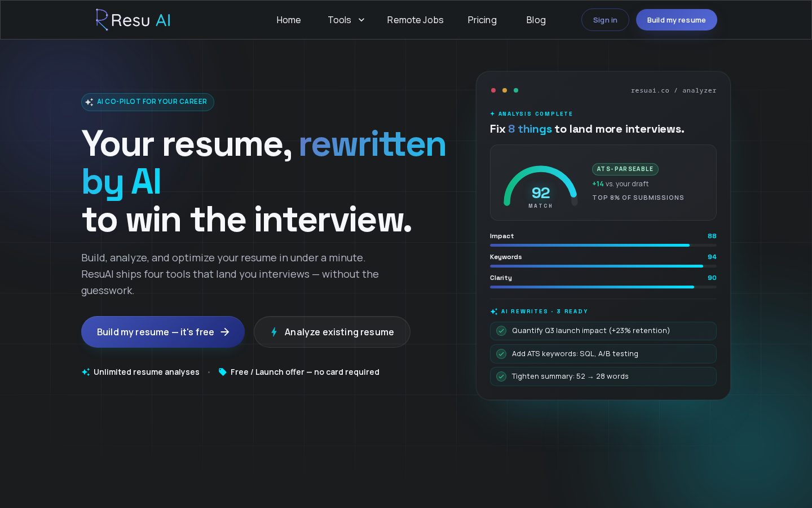Click Build my resume — it's free

(163, 332)
